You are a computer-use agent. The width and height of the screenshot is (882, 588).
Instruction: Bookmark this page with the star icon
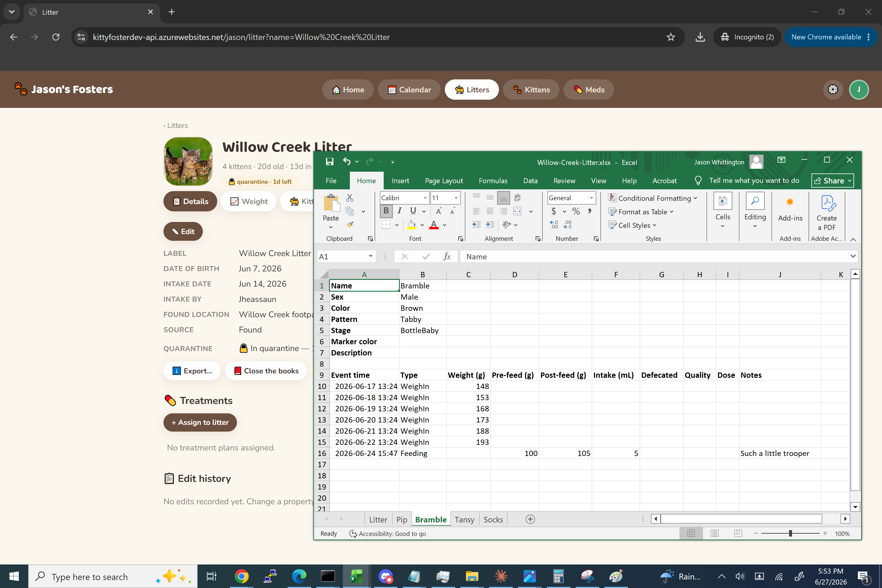pyautogui.click(x=671, y=37)
